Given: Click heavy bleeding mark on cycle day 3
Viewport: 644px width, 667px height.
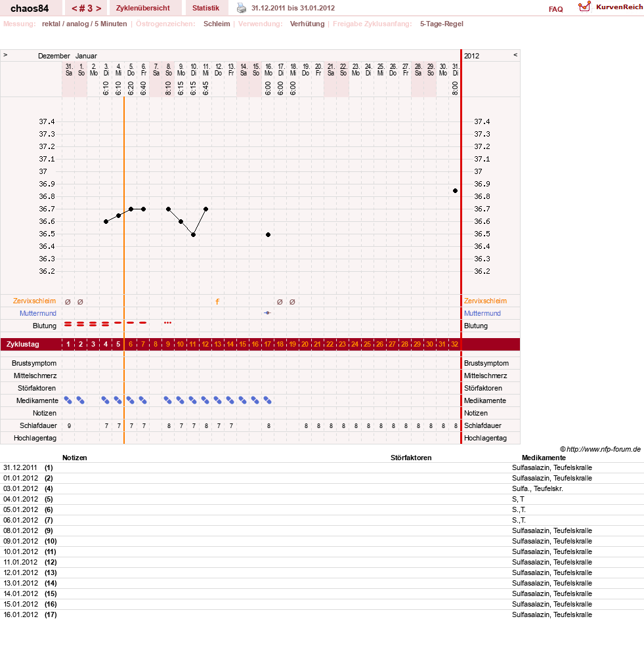Looking at the screenshot, I should (93, 324).
